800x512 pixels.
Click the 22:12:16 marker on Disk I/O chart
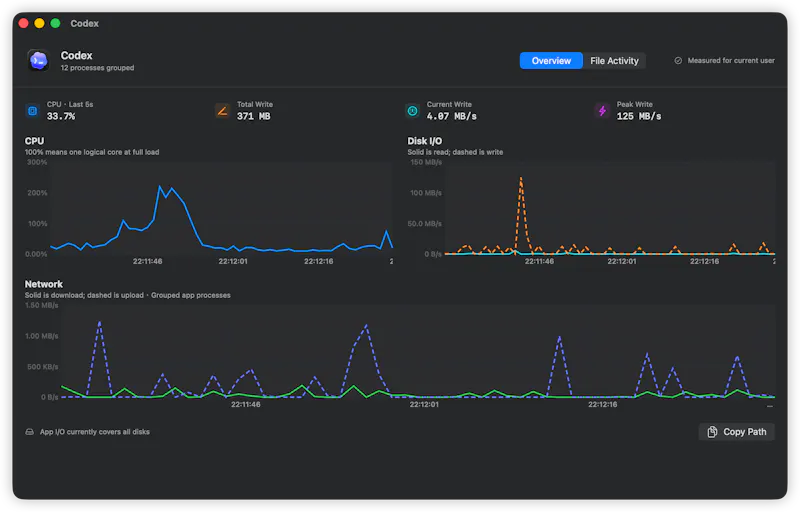pos(704,261)
